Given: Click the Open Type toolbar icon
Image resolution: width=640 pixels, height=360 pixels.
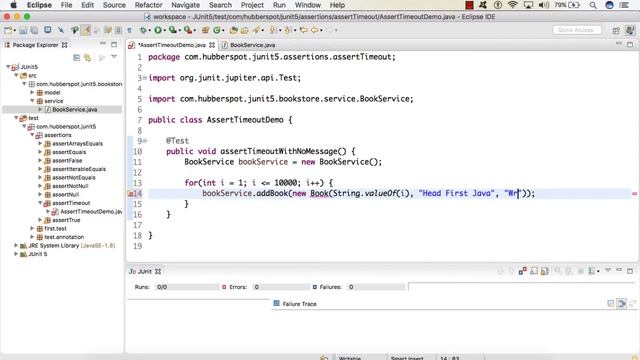Looking at the screenshot, I should [x=233, y=30].
